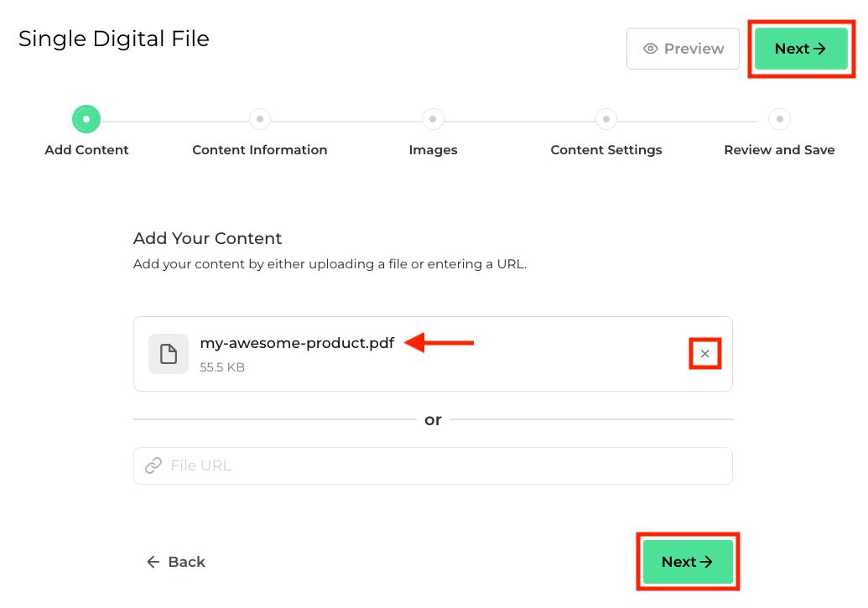
Task: Click the link chain icon in File URL
Action: click(153, 465)
